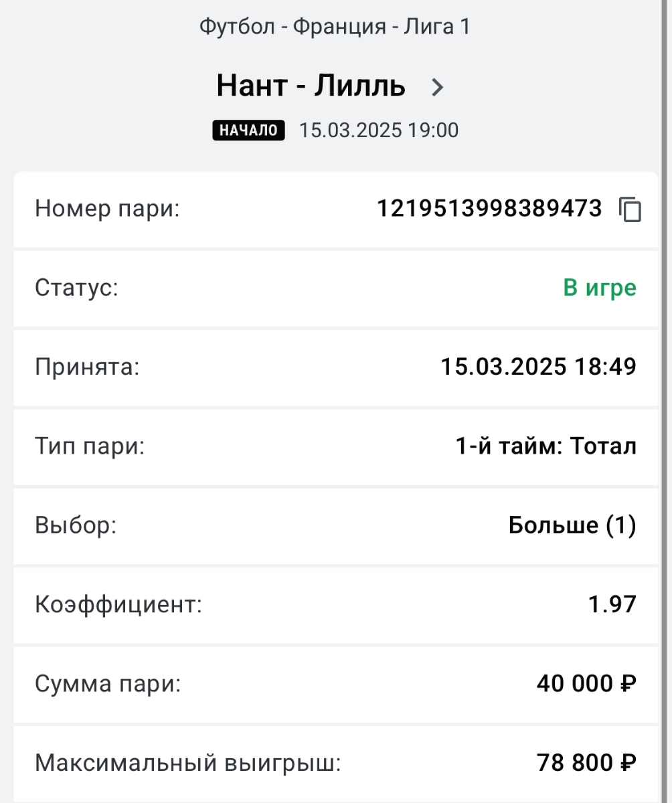This screenshot has width=672, height=803.
Task: Tap the В игре status text
Action: pyautogui.click(x=600, y=288)
